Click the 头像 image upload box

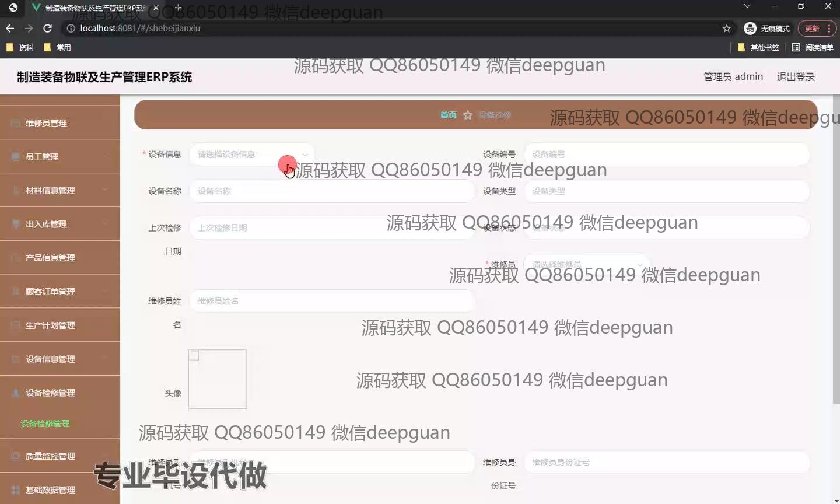pos(218,379)
